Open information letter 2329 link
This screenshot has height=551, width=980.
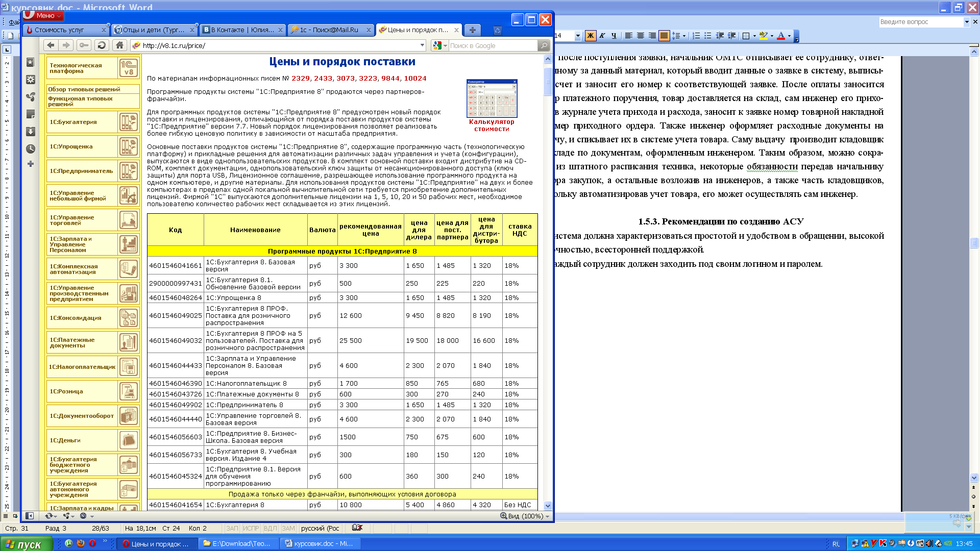301,79
